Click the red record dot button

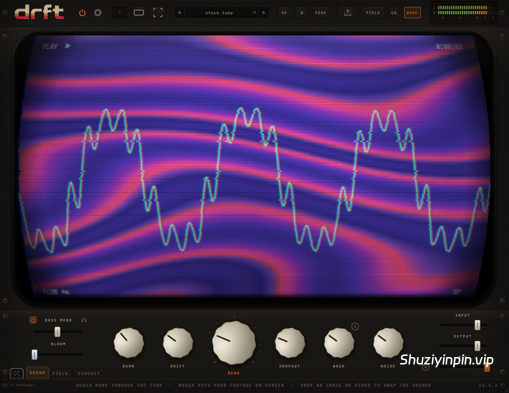(119, 13)
